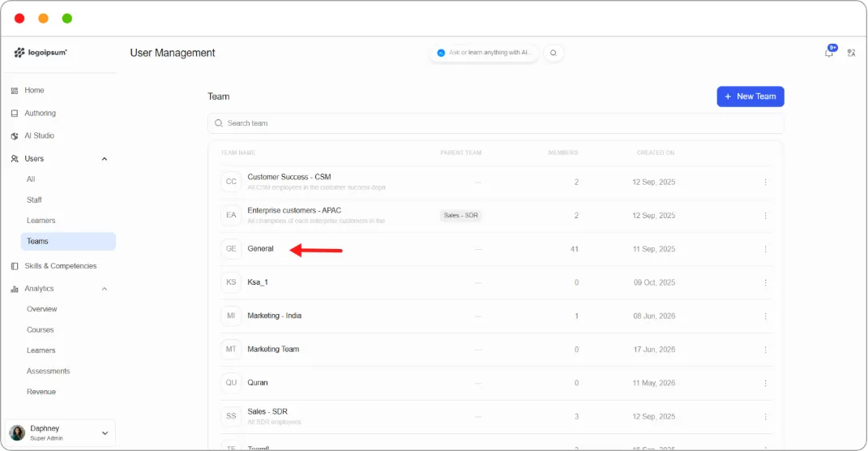
Task: Select Learners under Users menu
Action: pos(41,221)
